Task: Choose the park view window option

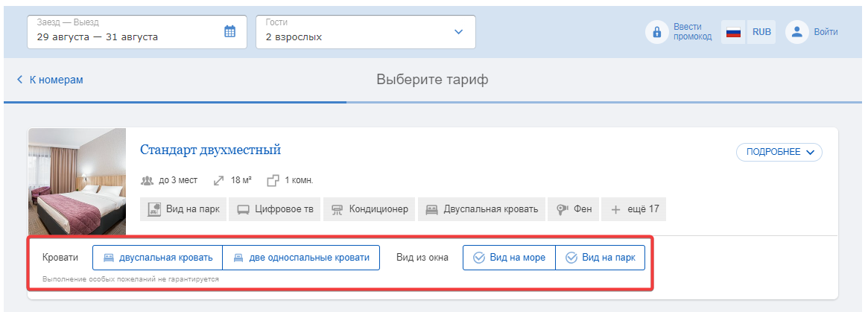Action: [x=600, y=258]
